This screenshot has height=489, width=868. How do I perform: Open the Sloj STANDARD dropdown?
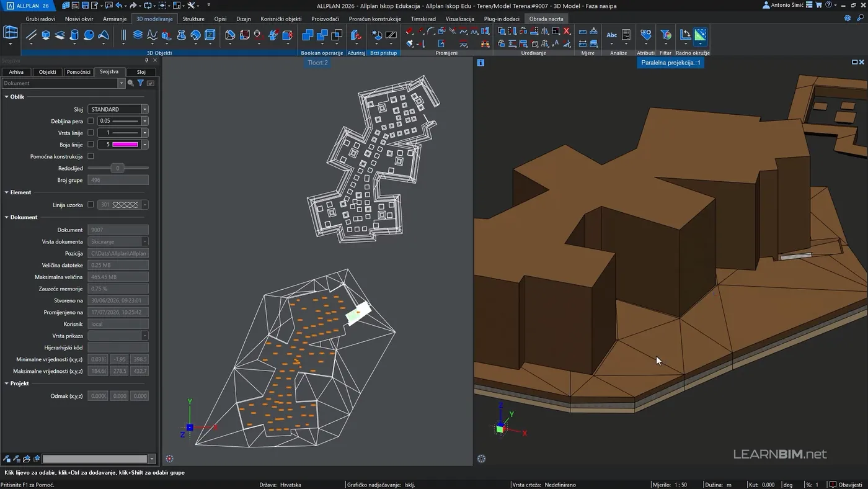[x=144, y=109]
